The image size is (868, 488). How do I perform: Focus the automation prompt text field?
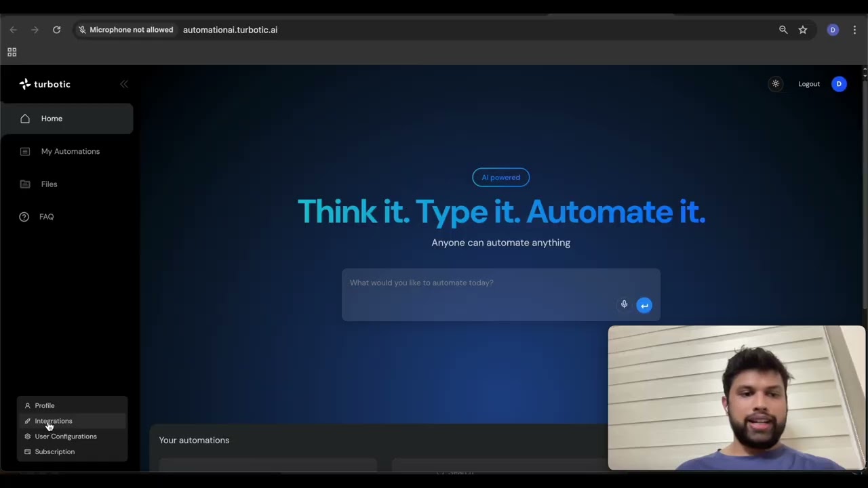pyautogui.click(x=475, y=283)
